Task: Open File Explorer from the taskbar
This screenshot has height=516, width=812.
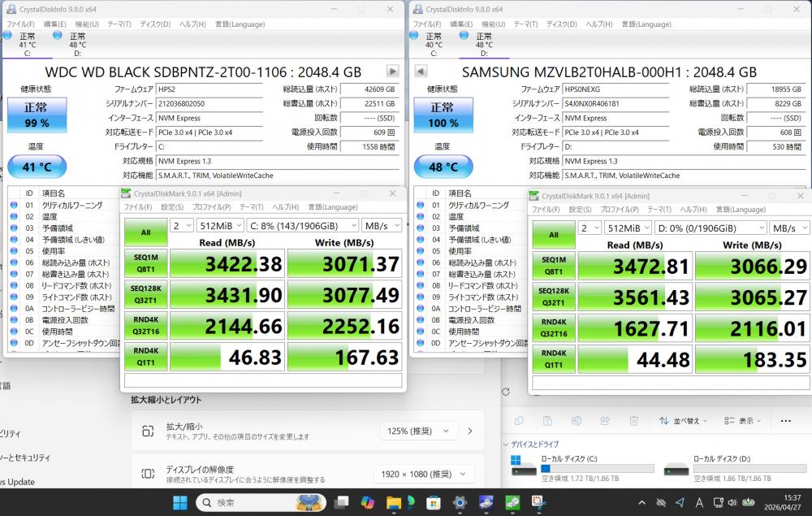Action: pos(394,502)
